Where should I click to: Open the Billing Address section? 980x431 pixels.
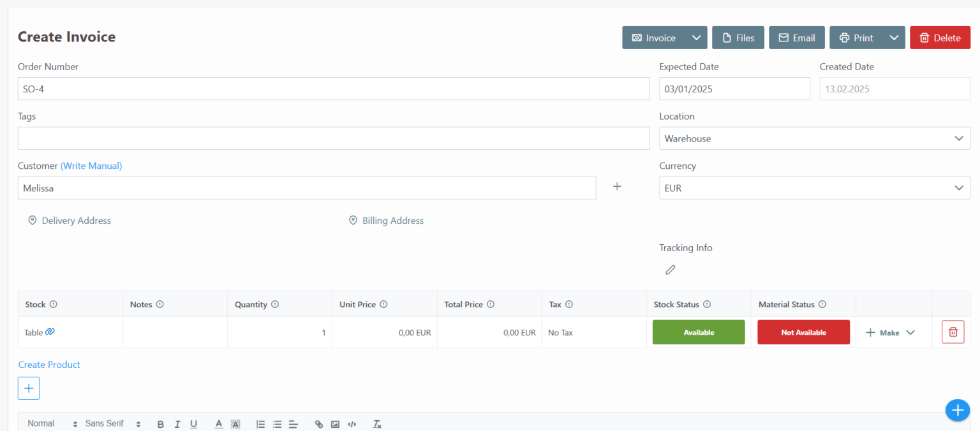(386, 220)
